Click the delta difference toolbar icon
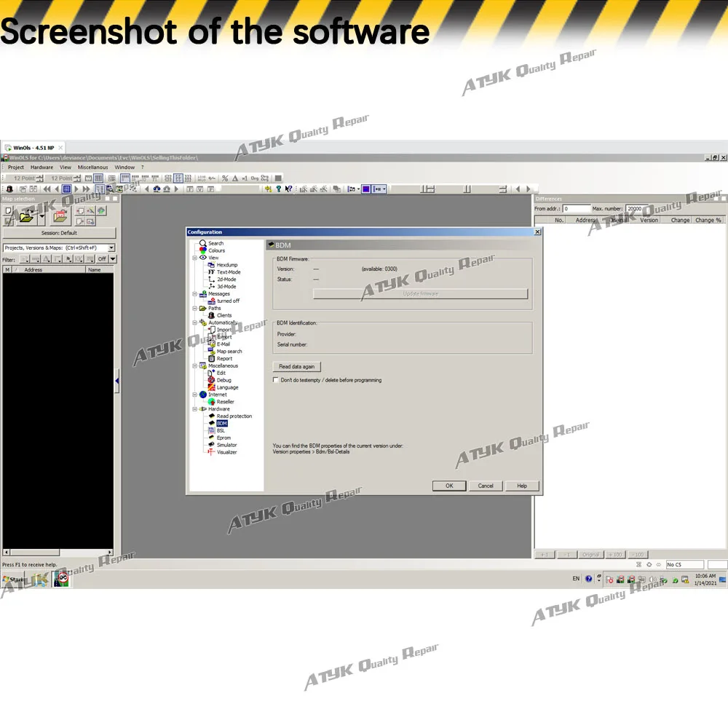 [x=235, y=178]
